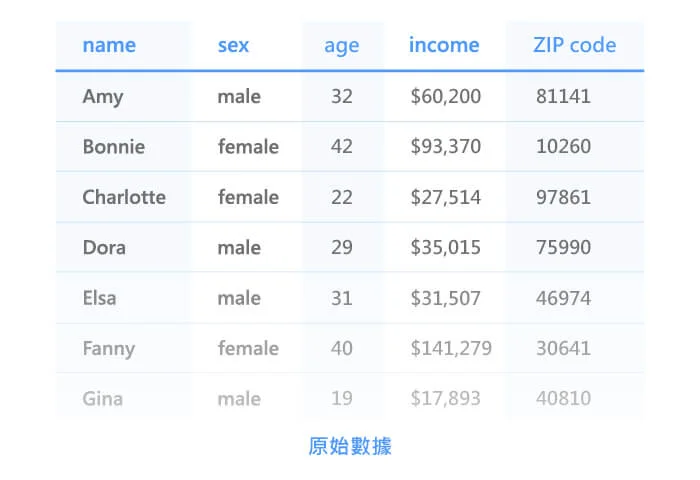Click the 原始數據 caption link

[350, 446]
